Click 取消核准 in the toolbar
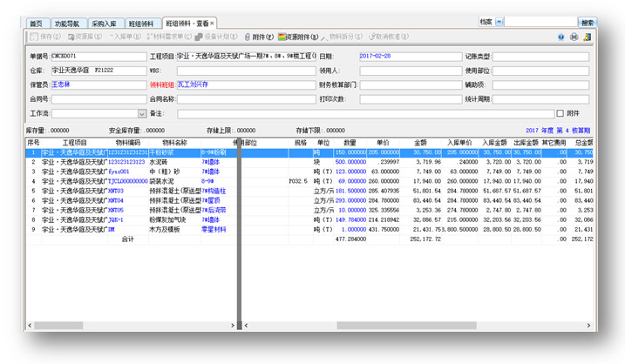625x364 pixels. [x=389, y=37]
